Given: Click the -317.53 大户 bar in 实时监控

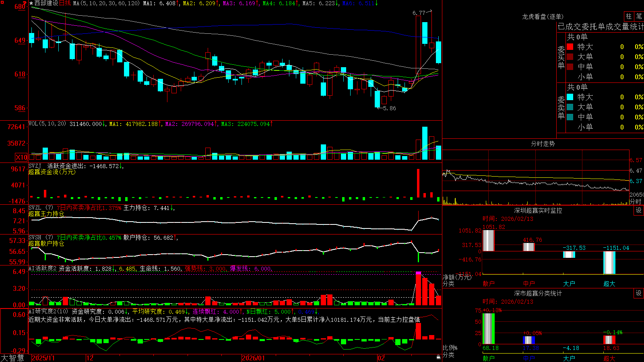Looking at the screenshot, I should (569, 255).
